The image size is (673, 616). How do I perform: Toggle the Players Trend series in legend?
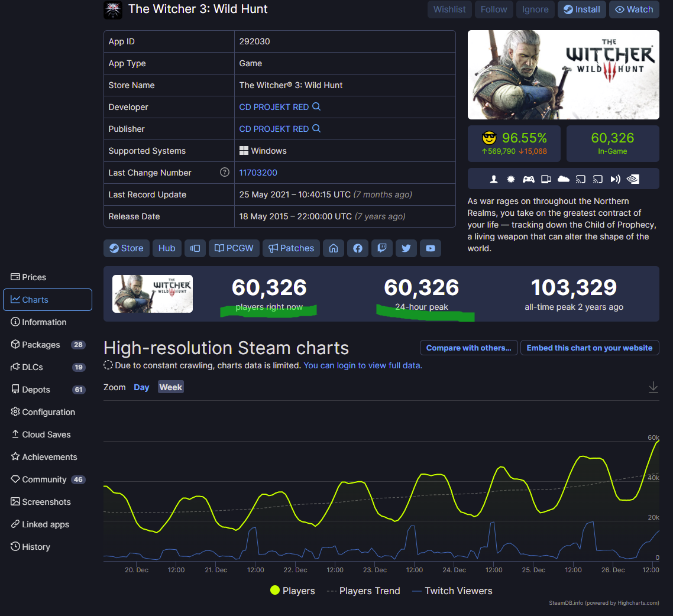pos(364,591)
